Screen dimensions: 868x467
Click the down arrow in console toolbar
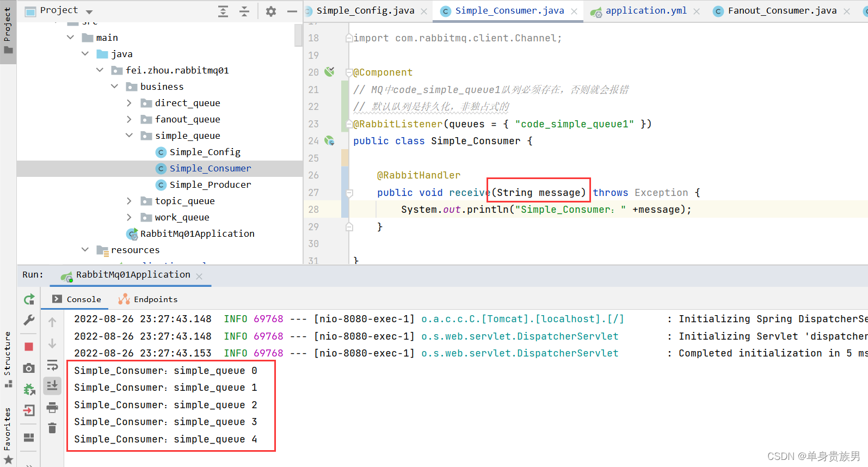click(x=52, y=343)
